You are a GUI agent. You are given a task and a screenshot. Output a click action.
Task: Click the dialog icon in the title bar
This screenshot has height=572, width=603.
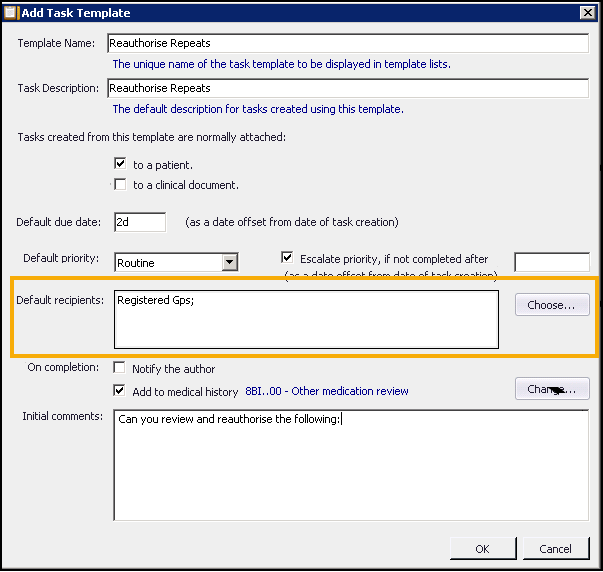coord(11,13)
